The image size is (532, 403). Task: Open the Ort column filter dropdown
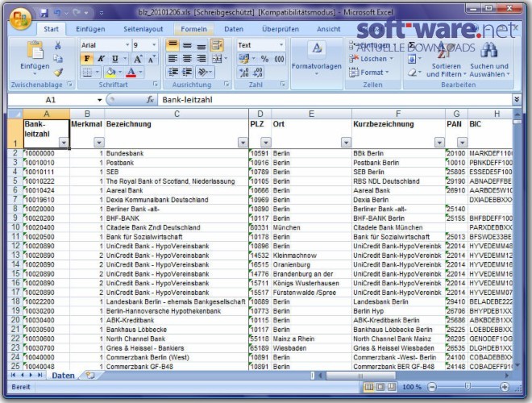(346, 143)
